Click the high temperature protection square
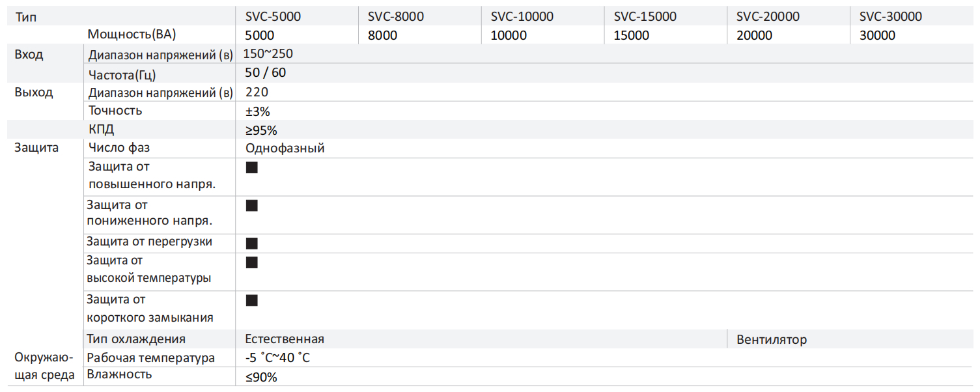This screenshot has width=980, height=392. click(252, 262)
